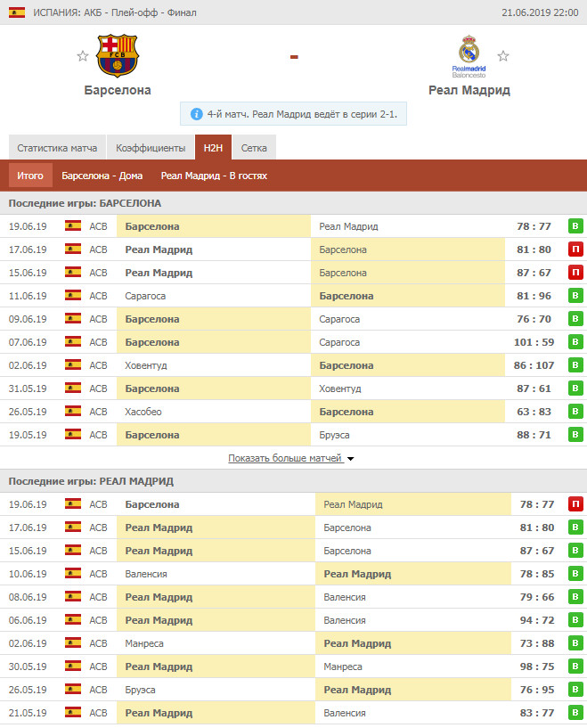Open the Статистика матча tab
The image size is (587, 728).
pos(57,148)
